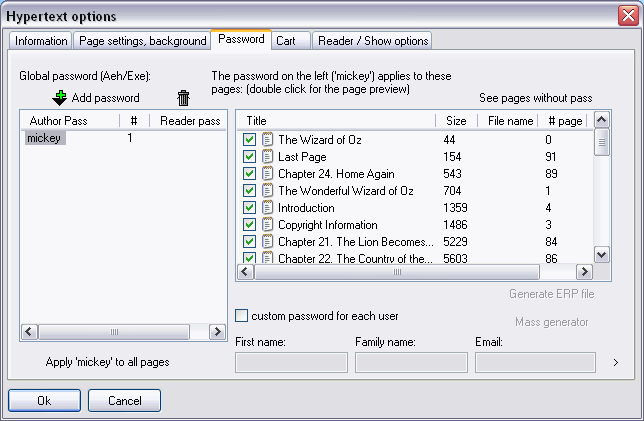Click the page icon beside The Wizard of Oz
The width and height of the screenshot is (644, 421).
267,140
